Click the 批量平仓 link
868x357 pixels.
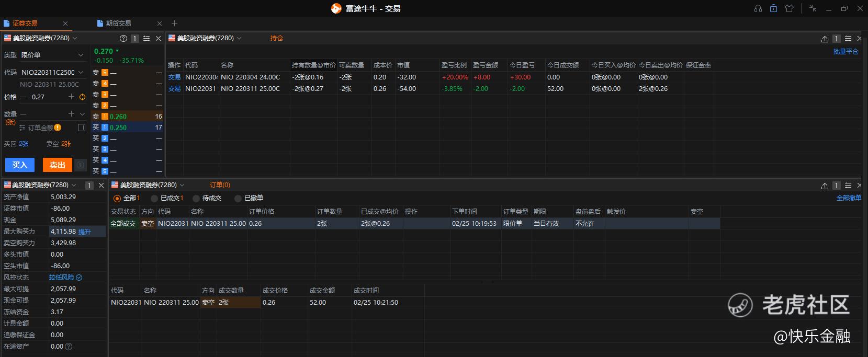pos(846,52)
